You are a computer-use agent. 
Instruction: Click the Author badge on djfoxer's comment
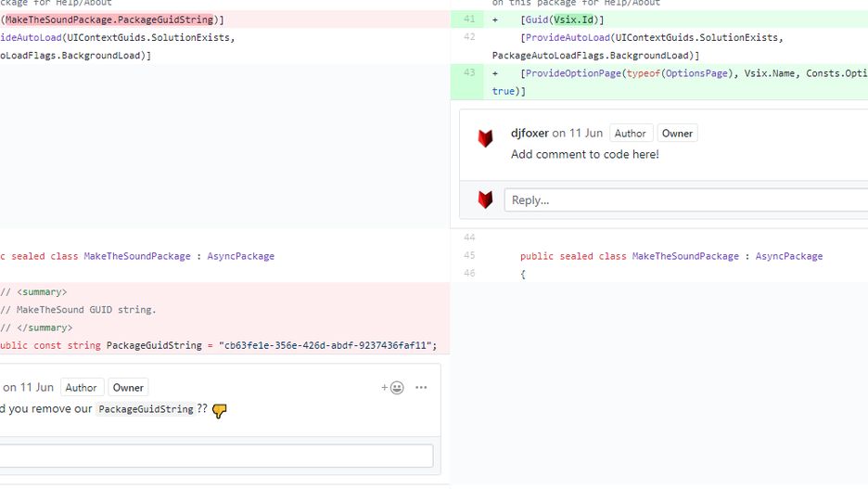point(630,134)
